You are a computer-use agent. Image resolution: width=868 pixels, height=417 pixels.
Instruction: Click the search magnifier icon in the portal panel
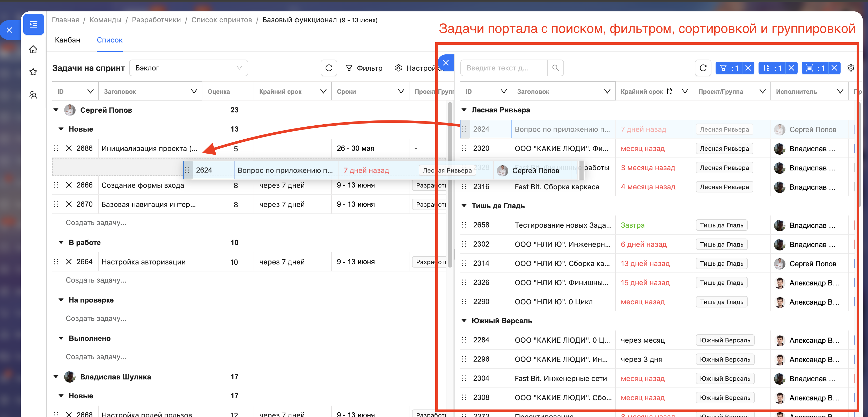click(555, 68)
